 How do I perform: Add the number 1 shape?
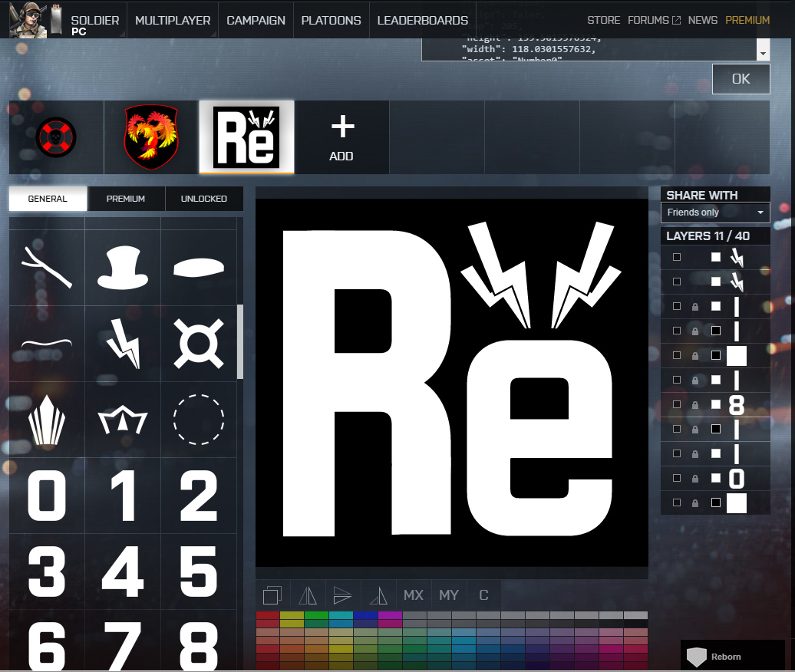123,495
